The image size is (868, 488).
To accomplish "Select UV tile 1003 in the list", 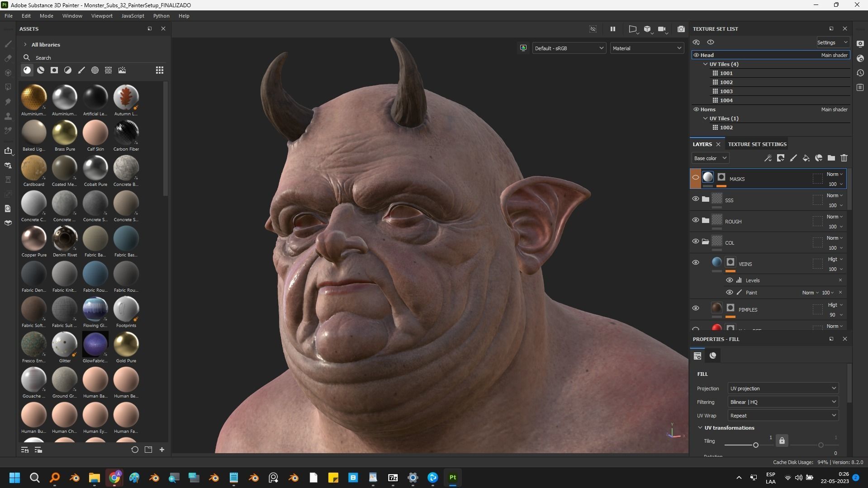I will (781, 91).
